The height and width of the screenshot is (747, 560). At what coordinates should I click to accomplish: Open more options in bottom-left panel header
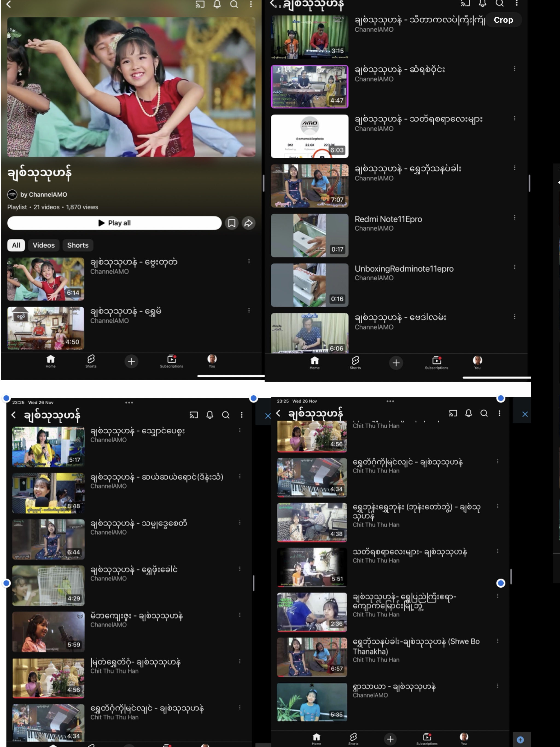241,415
